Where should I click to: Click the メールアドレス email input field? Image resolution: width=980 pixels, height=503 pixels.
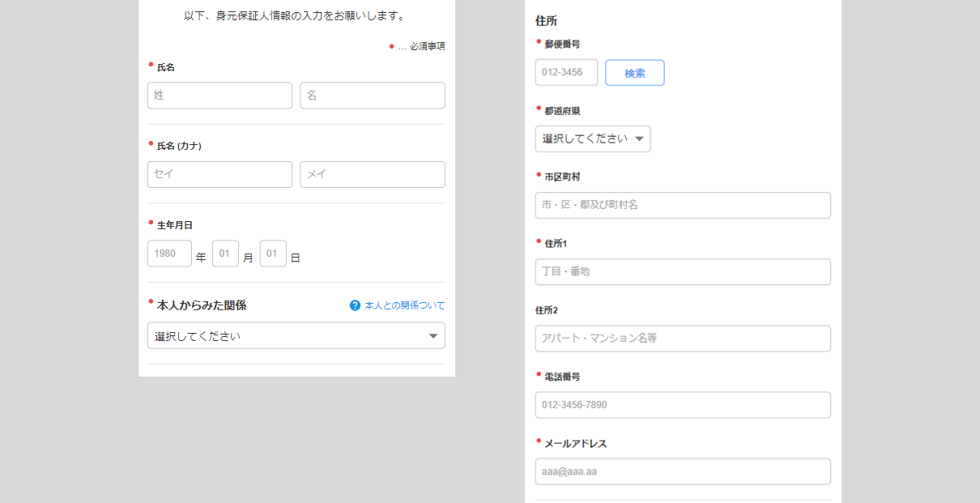pyautogui.click(x=683, y=471)
